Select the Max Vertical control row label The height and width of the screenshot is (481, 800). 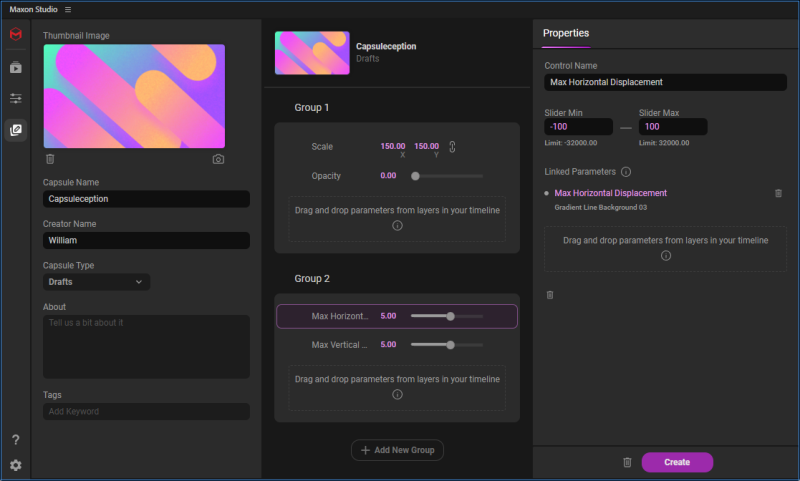pos(339,345)
